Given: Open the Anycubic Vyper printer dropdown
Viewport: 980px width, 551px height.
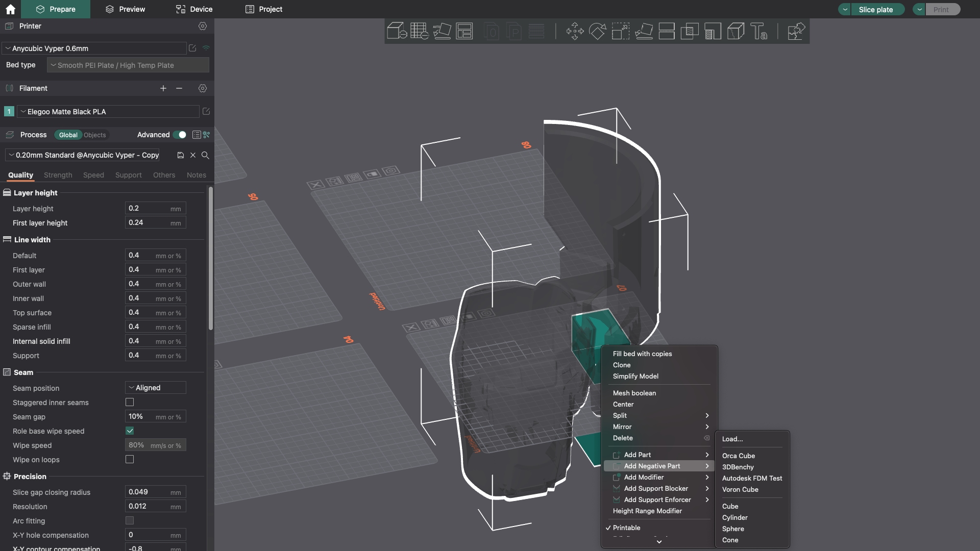Looking at the screenshot, I should pyautogui.click(x=94, y=48).
